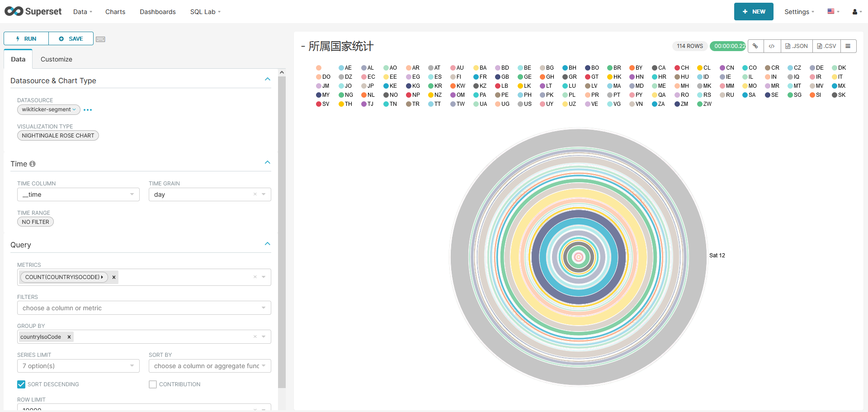Open the hamburger menu beside .CSV export
The width and height of the screenshot is (868, 412).
point(849,46)
